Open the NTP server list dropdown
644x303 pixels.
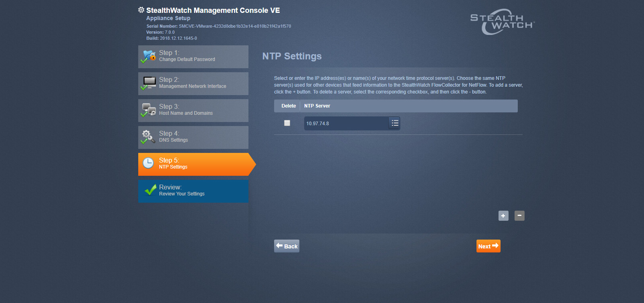point(395,123)
